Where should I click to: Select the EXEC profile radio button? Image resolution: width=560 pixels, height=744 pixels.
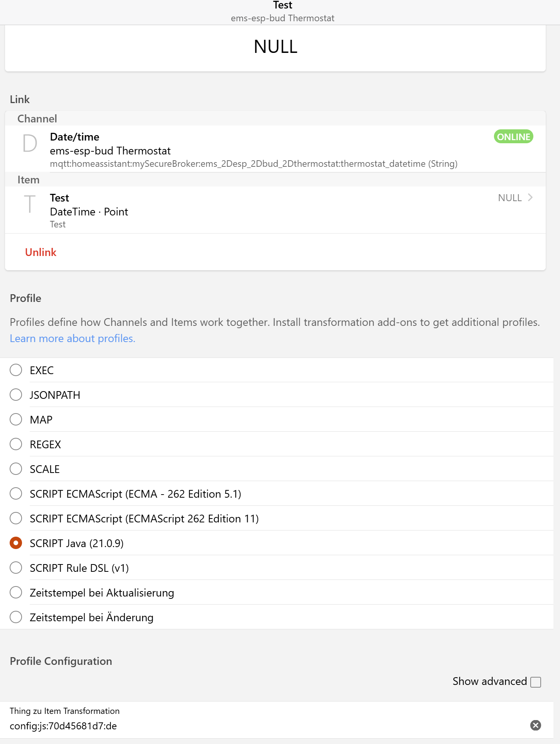pyautogui.click(x=16, y=370)
